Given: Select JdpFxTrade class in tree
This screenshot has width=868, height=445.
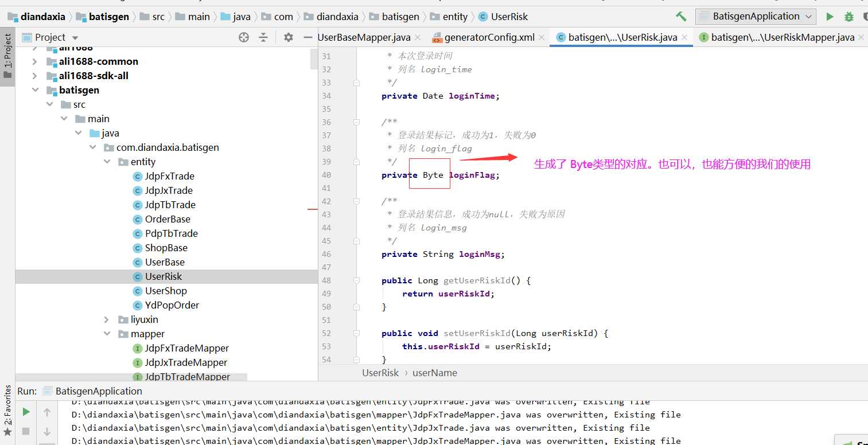Looking at the screenshot, I should 169,176.
